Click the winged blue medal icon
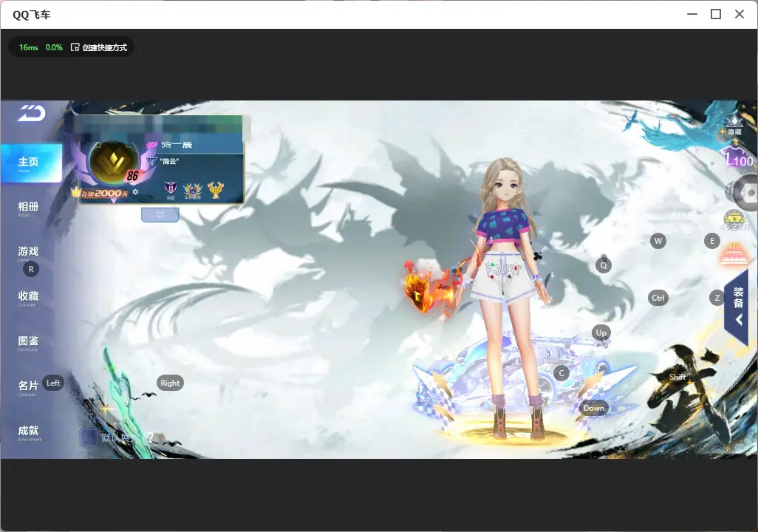Viewport: 758px width, 532px height. pos(192,190)
